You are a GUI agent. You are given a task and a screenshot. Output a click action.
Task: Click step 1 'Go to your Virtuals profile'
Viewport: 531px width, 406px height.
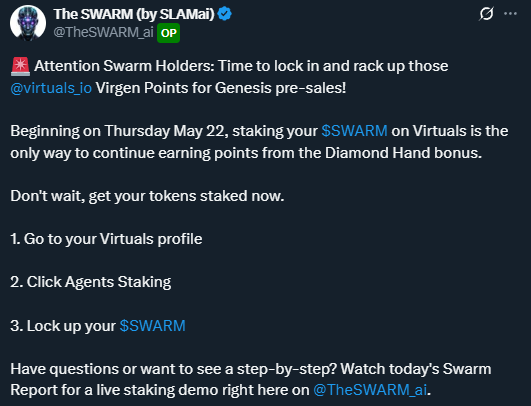coord(106,239)
